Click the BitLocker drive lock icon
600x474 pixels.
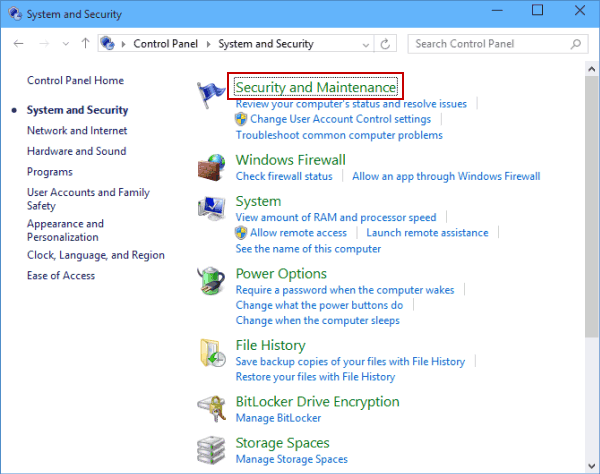212,409
